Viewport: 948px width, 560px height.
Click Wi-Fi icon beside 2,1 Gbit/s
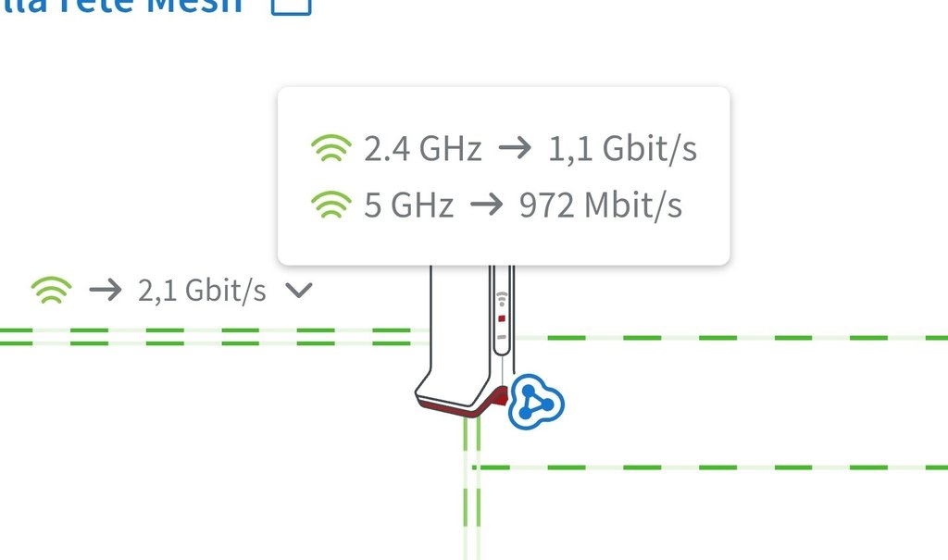click(52, 291)
